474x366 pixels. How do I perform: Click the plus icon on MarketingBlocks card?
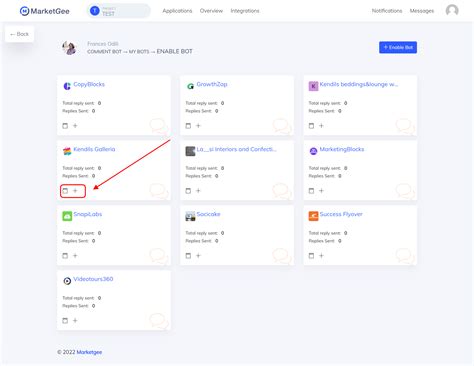click(x=321, y=191)
